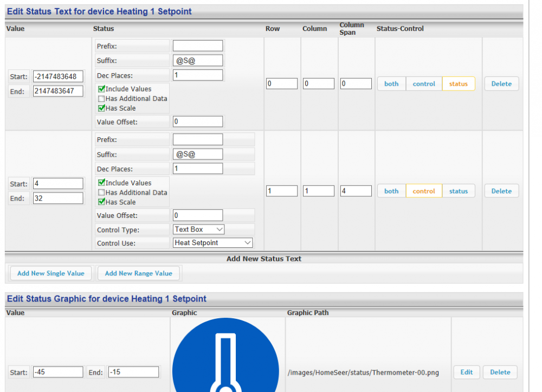Image resolution: width=542 pixels, height=392 pixels.
Task: Delete the first status text entry
Action: tap(501, 84)
